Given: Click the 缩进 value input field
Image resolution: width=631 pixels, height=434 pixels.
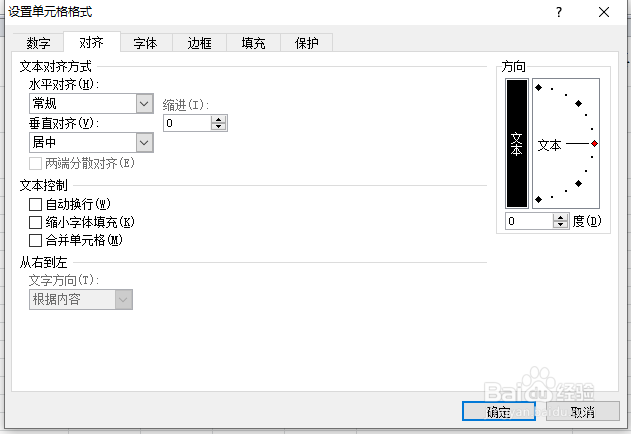Looking at the screenshot, I should pyautogui.click(x=187, y=123).
